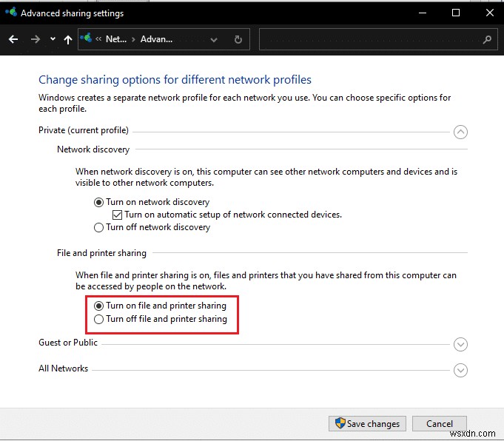The height and width of the screenshot is (441, 504).
Task: Expand the Guest or Public section
Action: [460, 345]
